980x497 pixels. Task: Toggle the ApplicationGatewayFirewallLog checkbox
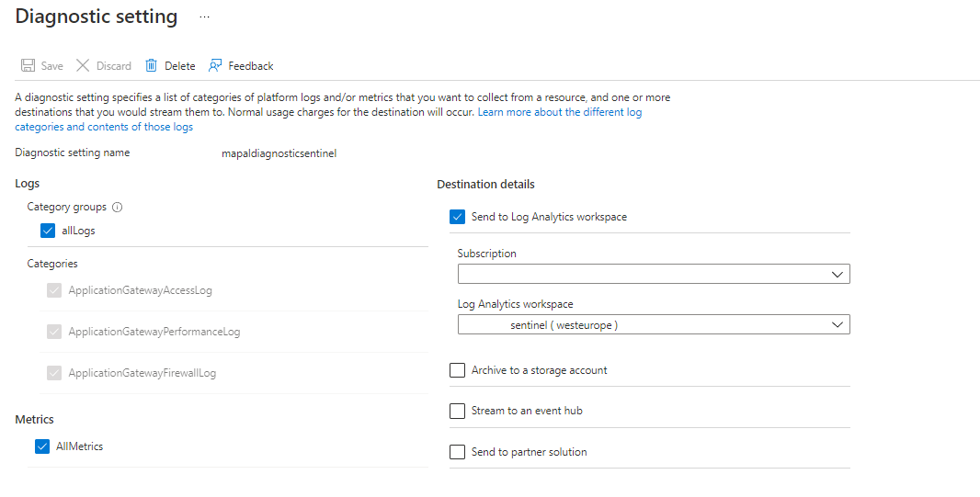coord(54,373)
